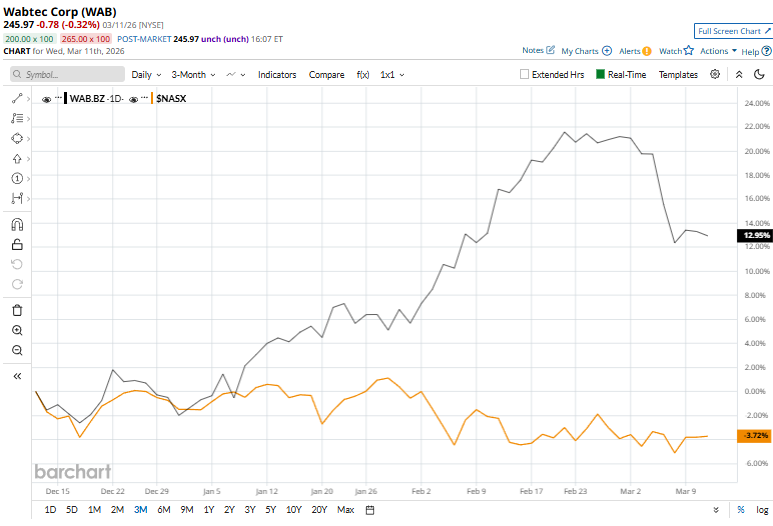Open the Daily frequency dropdown
This screenshot has width=773, height=526.
click(x=146, y=74)
